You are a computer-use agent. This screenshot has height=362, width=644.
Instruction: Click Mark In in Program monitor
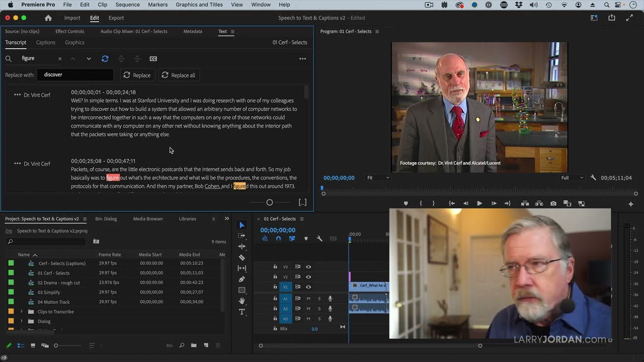point(421,204)
